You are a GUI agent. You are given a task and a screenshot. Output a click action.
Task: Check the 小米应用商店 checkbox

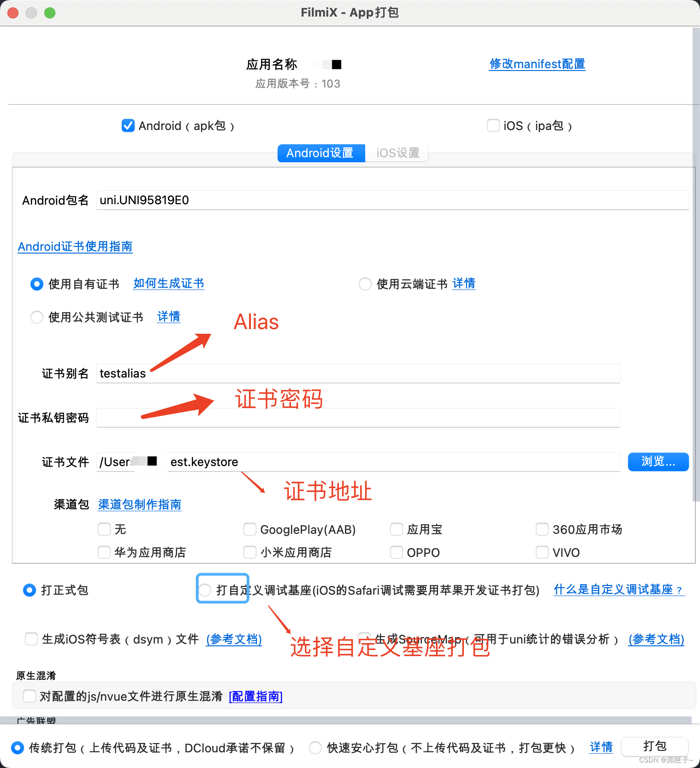[250, 552]
